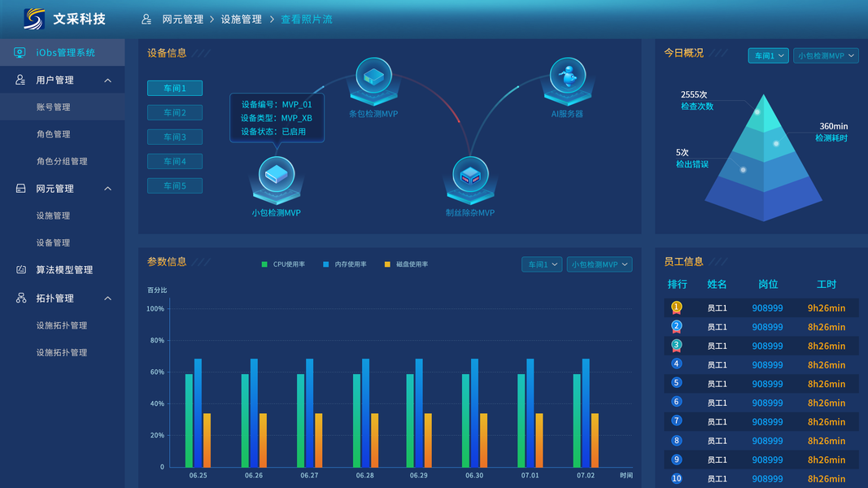Image resolution: width=868 pixels, height=488 pixels.
Task: Click the 工时 column header
Action: 826,284
